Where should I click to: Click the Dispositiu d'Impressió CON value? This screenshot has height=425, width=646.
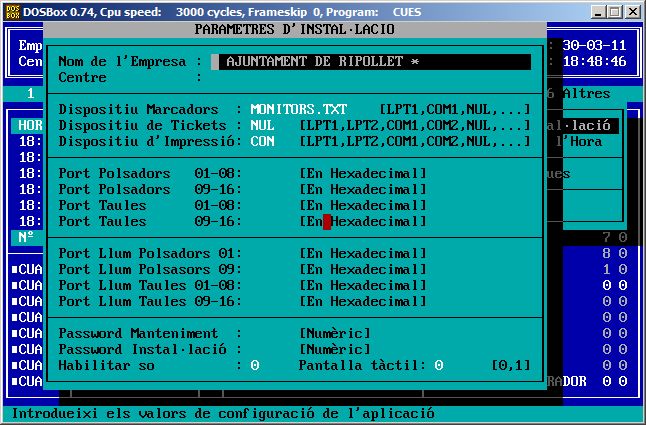[262, 141]
